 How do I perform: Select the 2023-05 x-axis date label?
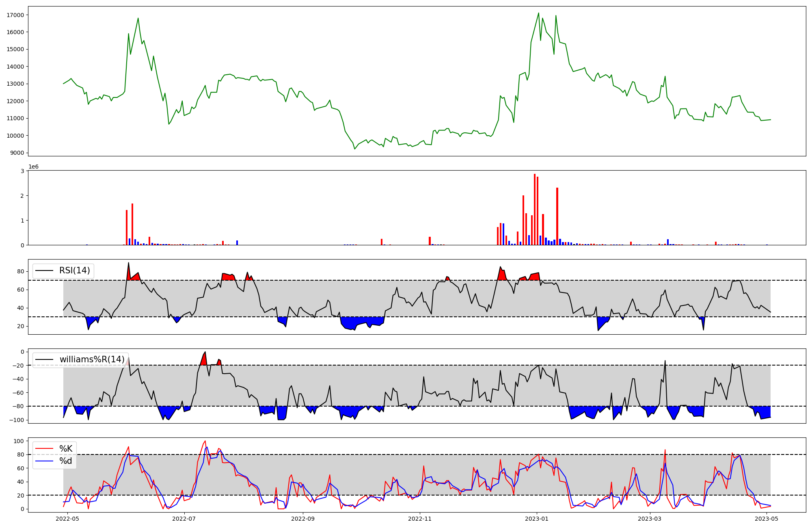click(x=767, y=519)
